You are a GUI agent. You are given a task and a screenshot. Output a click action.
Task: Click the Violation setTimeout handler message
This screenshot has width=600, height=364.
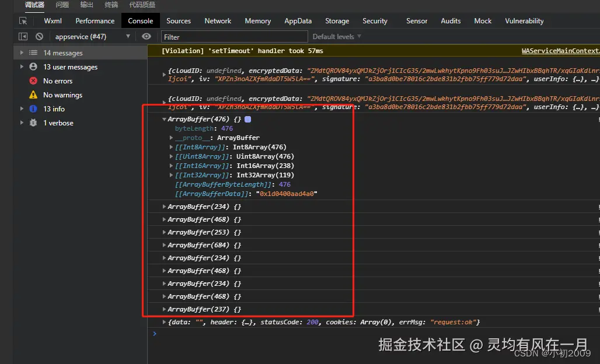point(242,51)
